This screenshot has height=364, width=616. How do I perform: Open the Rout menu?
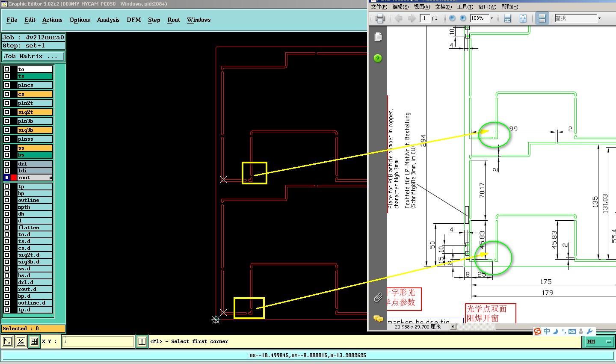(x=174, y=20)
